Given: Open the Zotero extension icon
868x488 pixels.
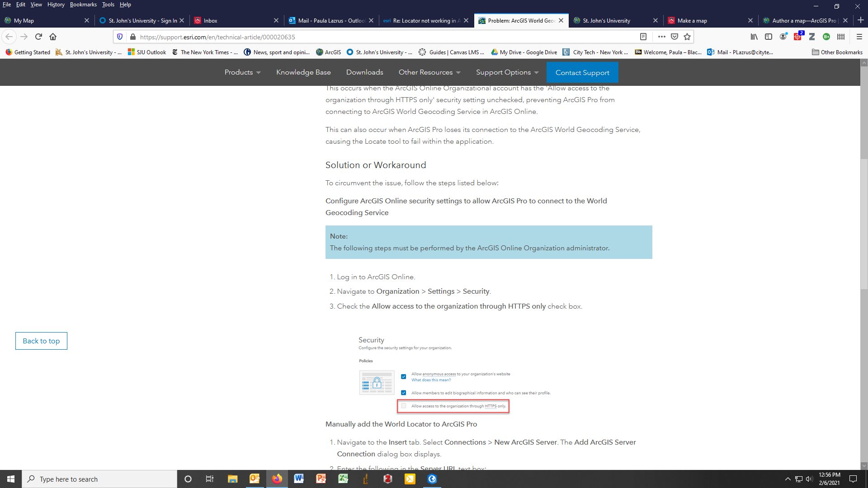Looking at the screenshot, I should coord(812,37).
